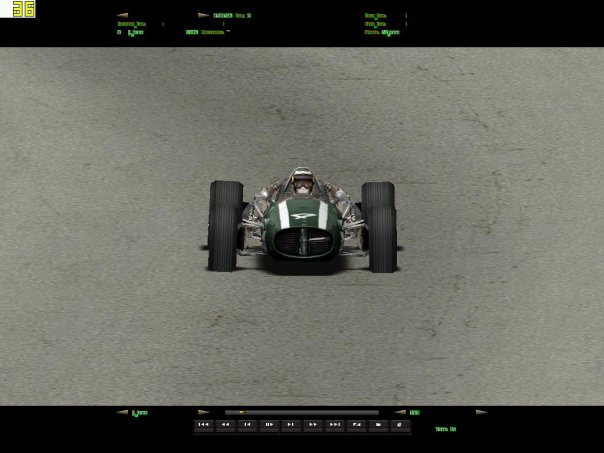Jump to the start of the replay
Viewport: 604px width, 453px height.
[203, 425]
